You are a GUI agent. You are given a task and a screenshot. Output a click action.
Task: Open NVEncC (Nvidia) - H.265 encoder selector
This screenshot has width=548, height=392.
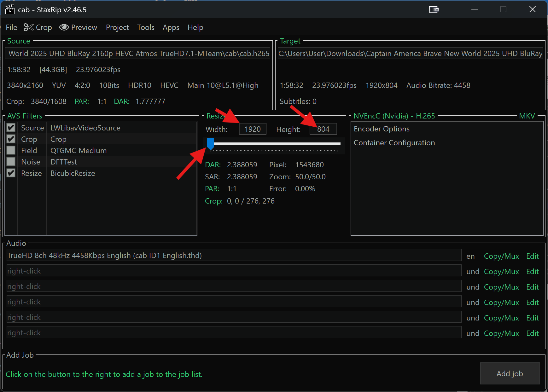tap(394, 116)
